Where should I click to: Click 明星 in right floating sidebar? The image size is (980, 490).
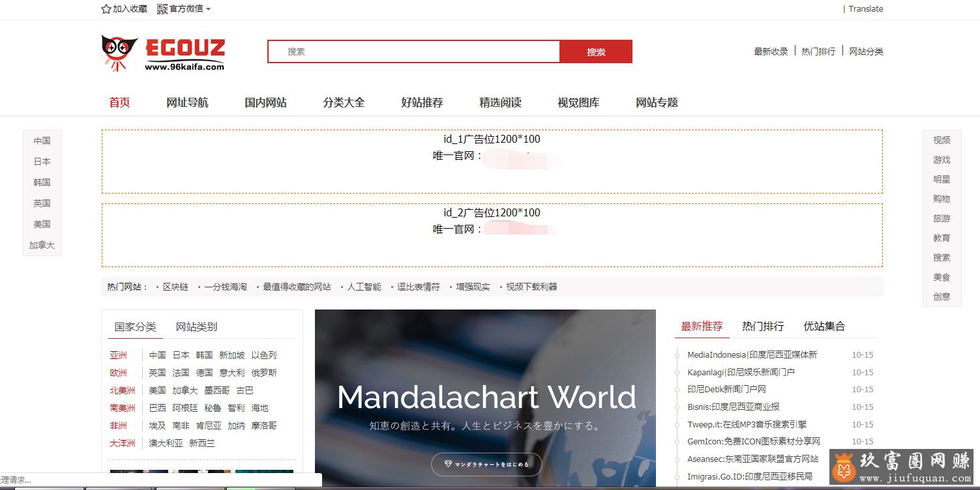click(x=942, y=179)
